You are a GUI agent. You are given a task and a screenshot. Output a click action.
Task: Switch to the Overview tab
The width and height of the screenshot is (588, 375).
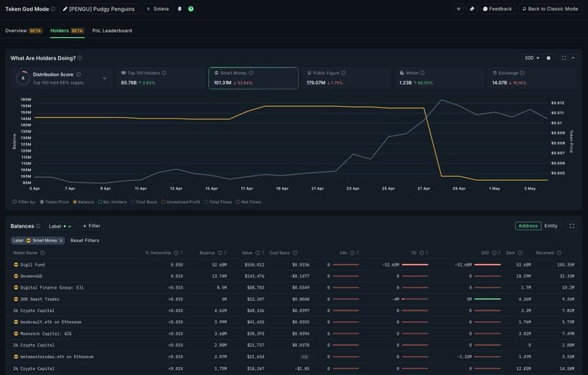pos(24,31)
